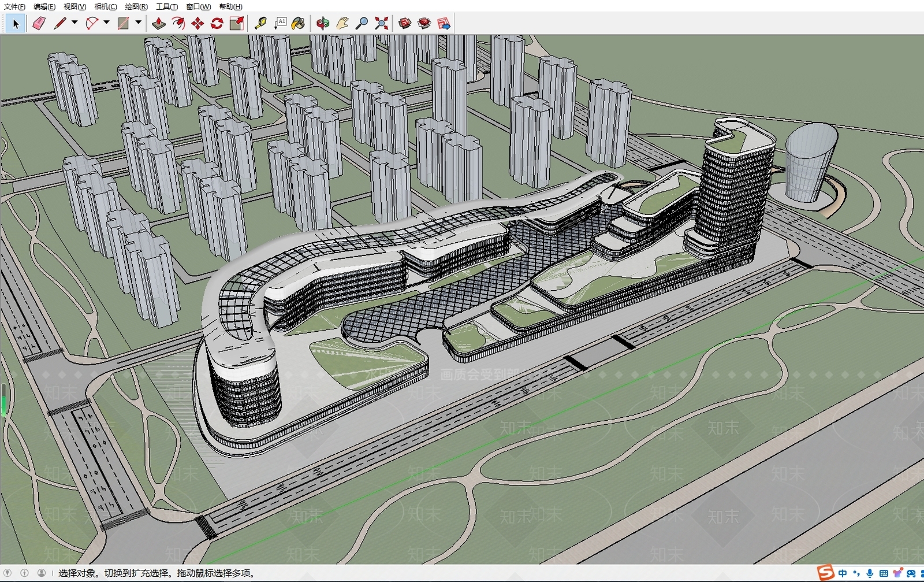Choose the Text label tool
Viewport: 924px width, 582px height.
click(x=280, y=24)
